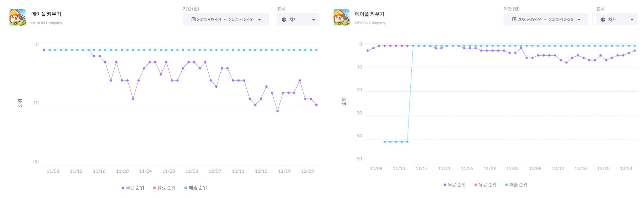644x198 pixels.
Task: Click NEXON Company link under left title
Action: (x=47, y=23)
